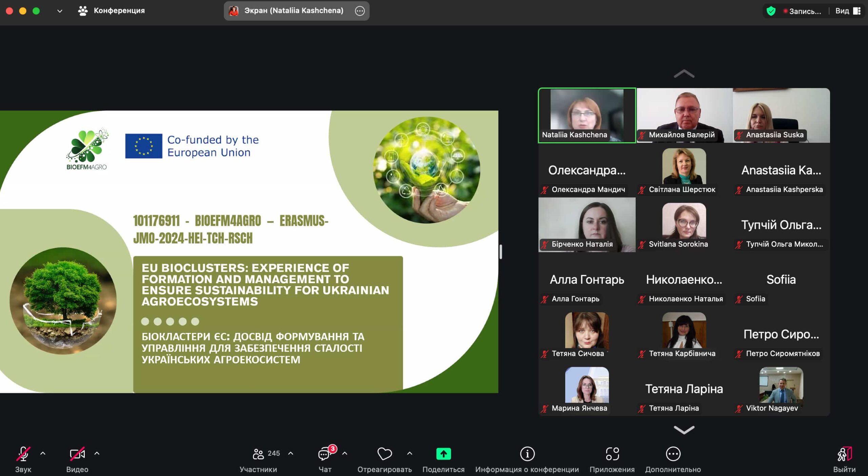868x476 pixels.
Task: Click muted mic icon on Viktor Nagayev
Action: click(x=739, y=409)
